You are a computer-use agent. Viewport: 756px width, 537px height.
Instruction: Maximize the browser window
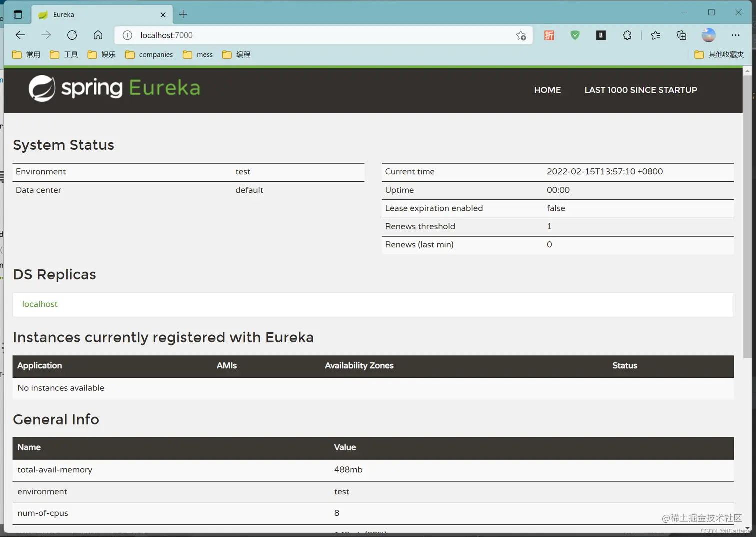711,12
